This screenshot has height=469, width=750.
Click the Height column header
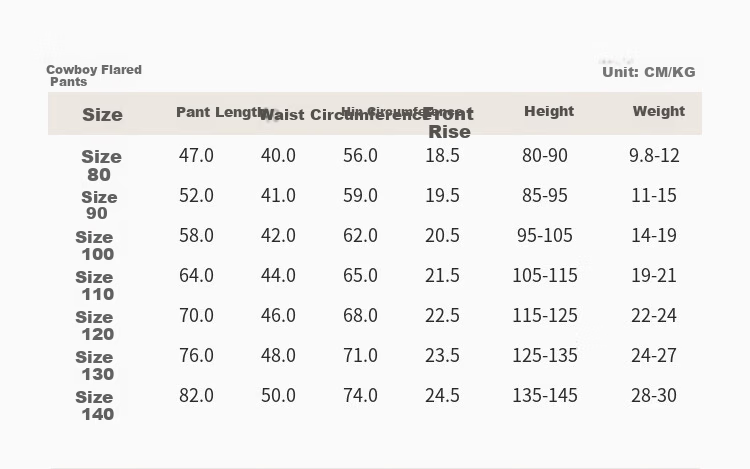[x=549, y=111]
